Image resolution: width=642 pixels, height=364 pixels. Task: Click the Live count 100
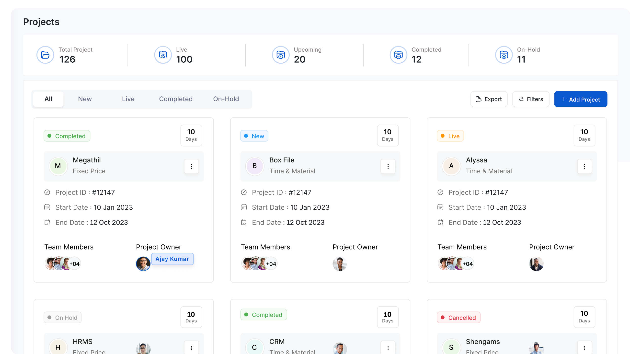click(184, 59)
